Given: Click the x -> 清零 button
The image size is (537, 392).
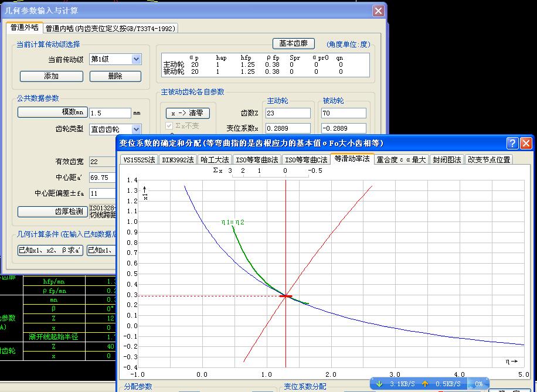Looking at the screenshot, I should pos(188,113).
